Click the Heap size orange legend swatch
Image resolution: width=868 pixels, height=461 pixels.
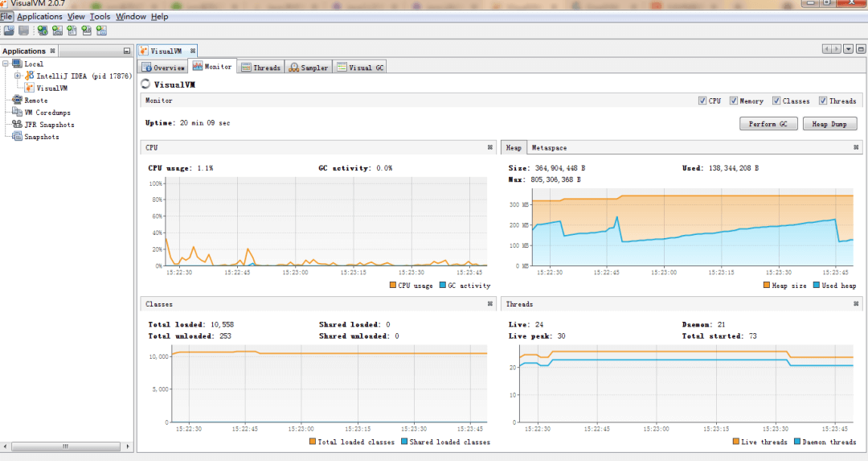pyautogui.click(x=767, y=285)
